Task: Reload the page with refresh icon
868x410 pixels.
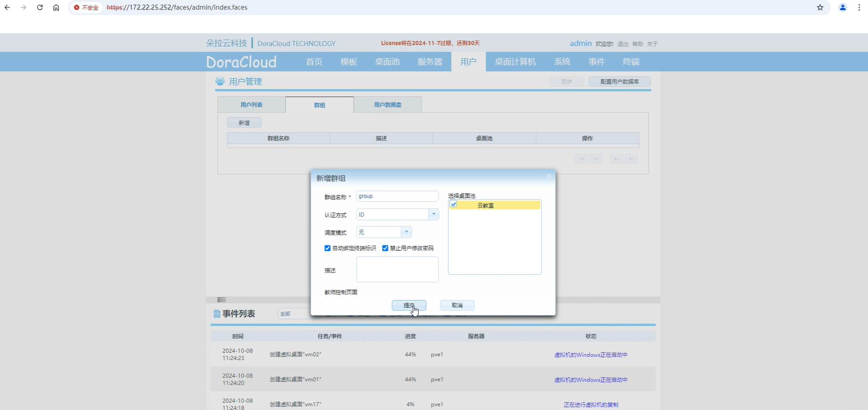Action: (x=40, y=8)
